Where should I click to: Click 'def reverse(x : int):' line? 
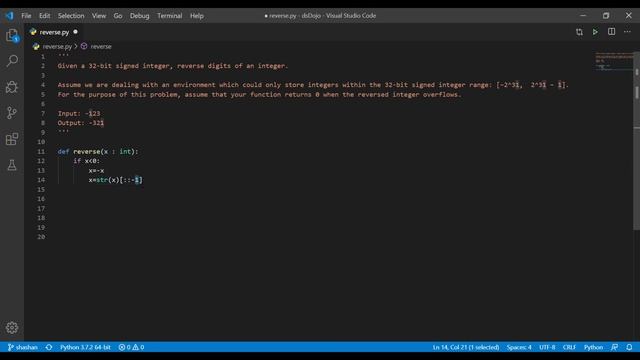pyautogui.click(x=98, y=151)
